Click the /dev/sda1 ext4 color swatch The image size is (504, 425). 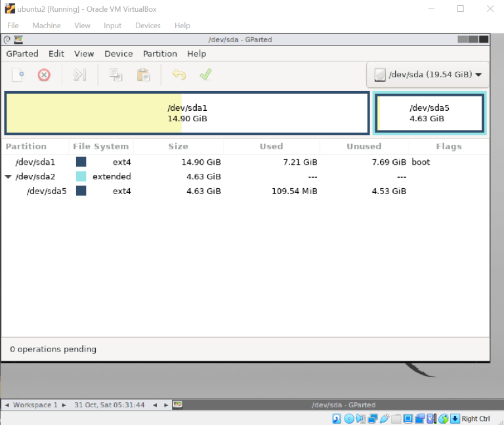pos(81,161)
